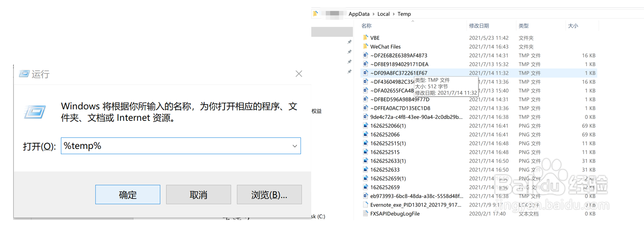Screen dimensions: 644x227
Task: Open the 打开 combo box dropdown arrow
Action: click(295, 146)
